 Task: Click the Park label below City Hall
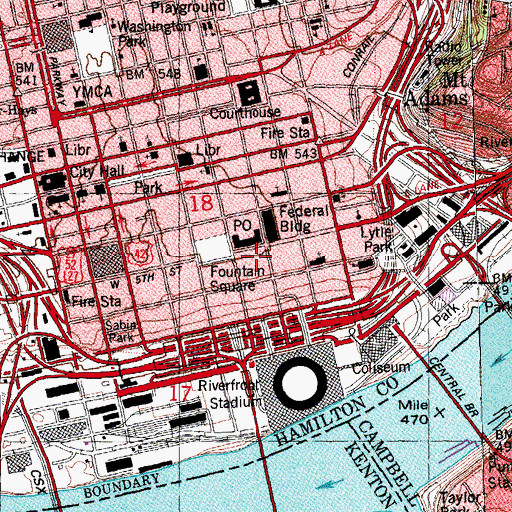coord(148,188)
